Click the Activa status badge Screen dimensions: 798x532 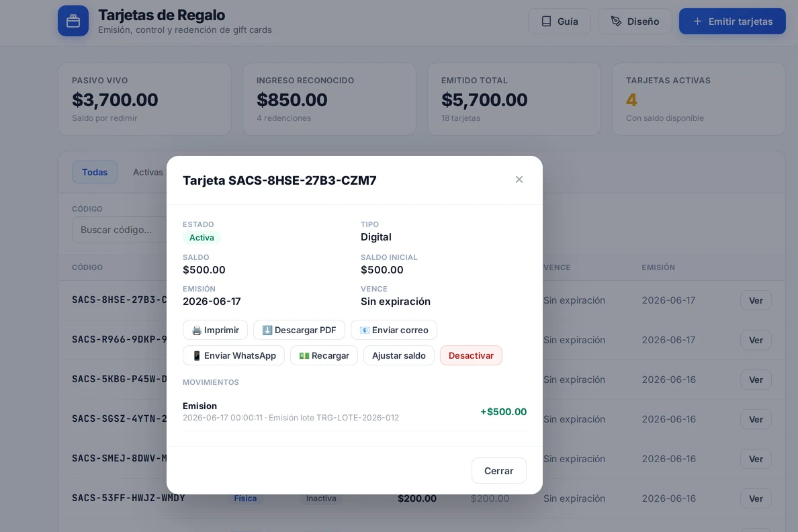coord(202,237)
